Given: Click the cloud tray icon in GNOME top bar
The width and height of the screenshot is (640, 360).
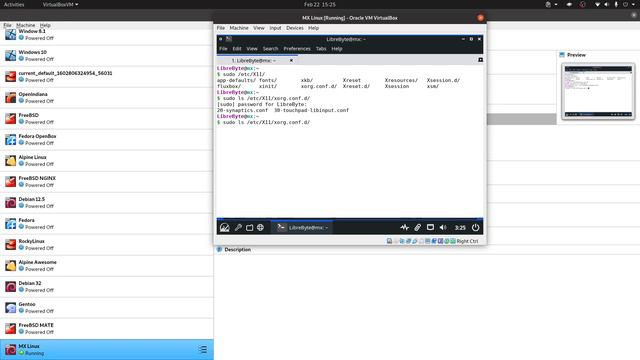Looking at the screenshot, I should pos(569,4).
